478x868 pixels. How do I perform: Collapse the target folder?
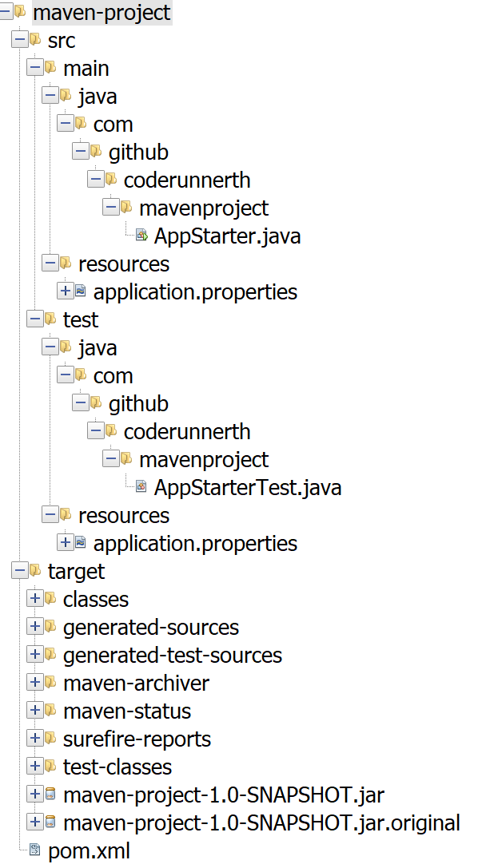(20, 570)
